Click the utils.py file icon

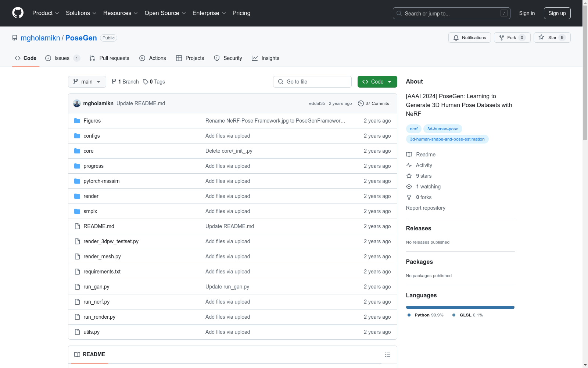pos(77,332)
